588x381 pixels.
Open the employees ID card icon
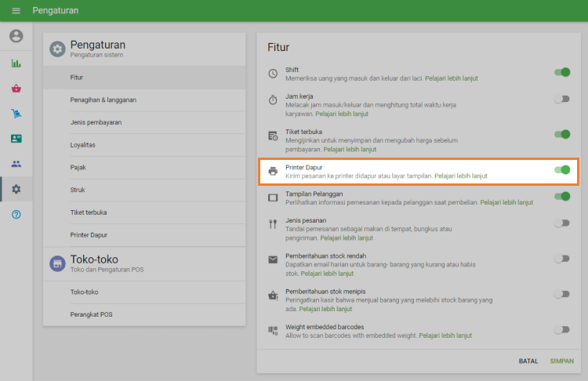(x=16, y=139)
